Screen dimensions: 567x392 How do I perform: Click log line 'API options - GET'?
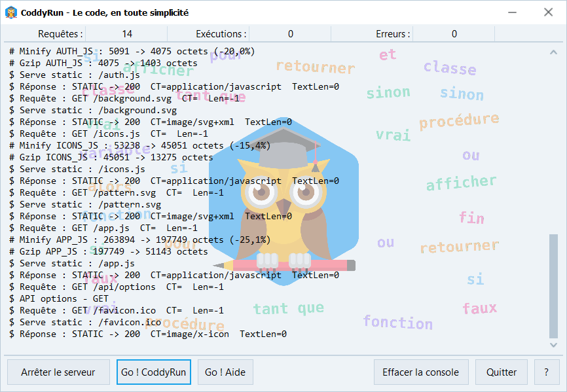58,299
